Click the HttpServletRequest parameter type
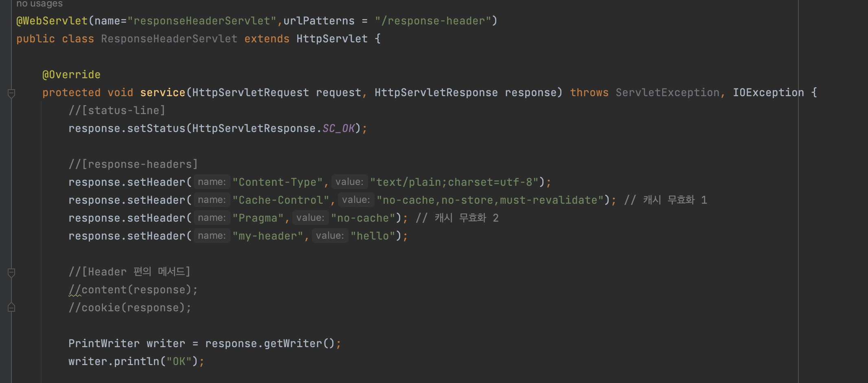 pyautogui.click(x=250, y=92)
